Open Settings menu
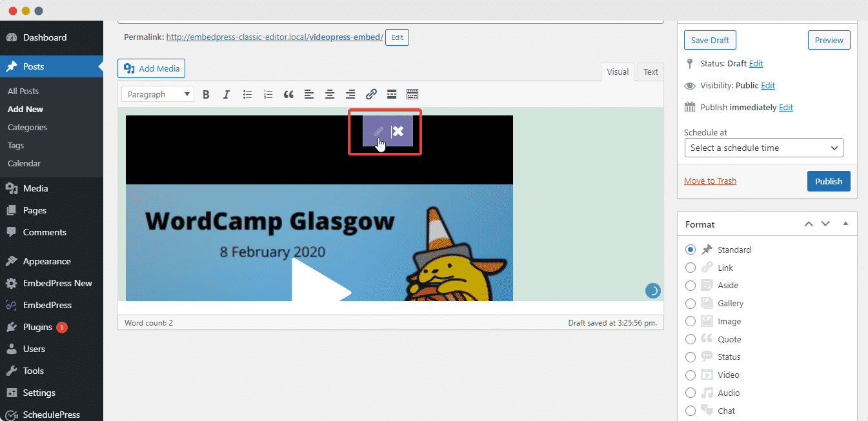This screenshot has width=868, height=421. point(52,393)
